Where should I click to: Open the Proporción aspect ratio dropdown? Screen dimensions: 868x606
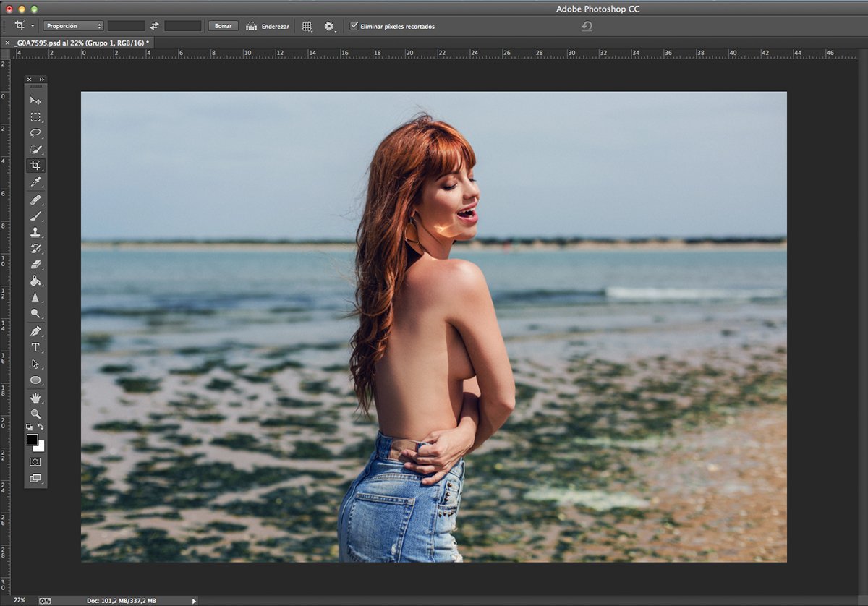point(73,26)
